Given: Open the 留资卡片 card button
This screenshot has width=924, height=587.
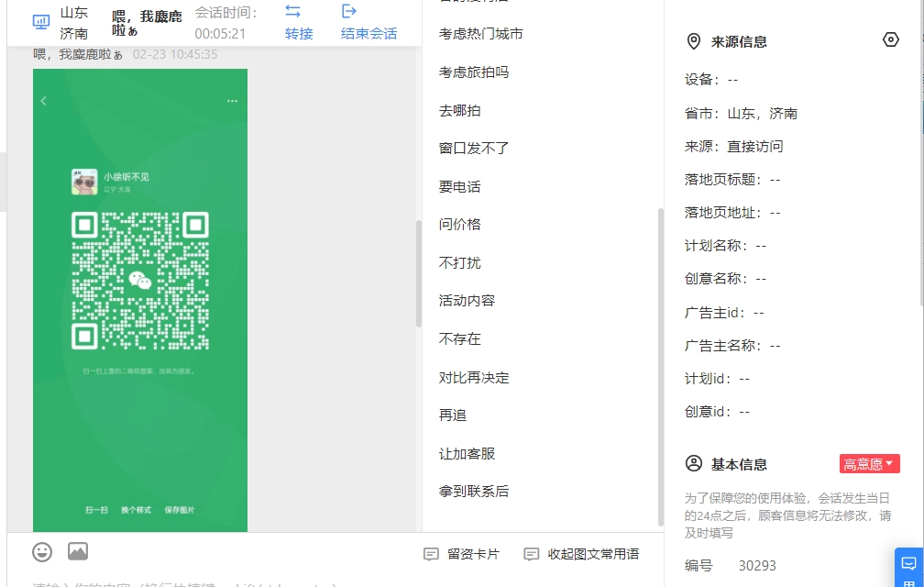Looking at the screenshot, I should click(461, 554).
